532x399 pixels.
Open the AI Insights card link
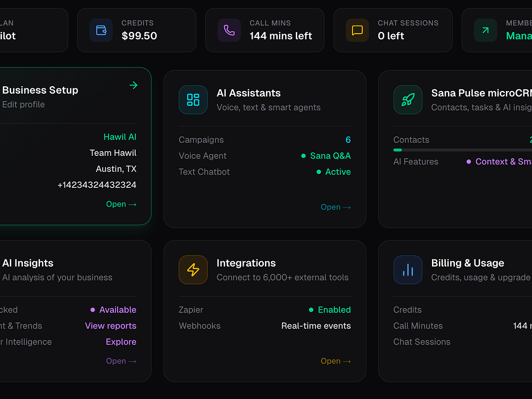pos(121,361)
